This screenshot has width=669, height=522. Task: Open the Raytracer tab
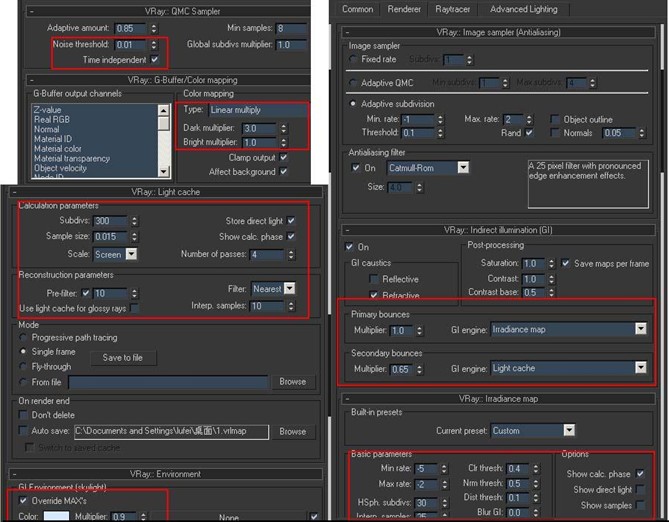click(453, 9)
